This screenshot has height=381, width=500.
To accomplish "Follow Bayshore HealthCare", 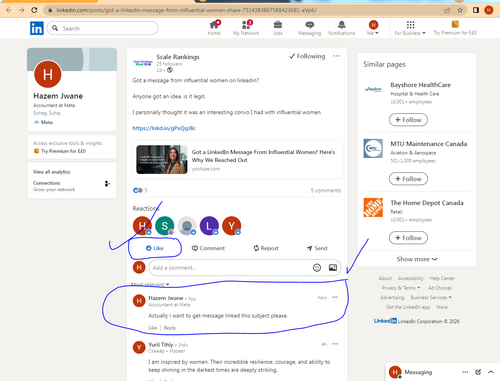I will click(x=408, y=120).
